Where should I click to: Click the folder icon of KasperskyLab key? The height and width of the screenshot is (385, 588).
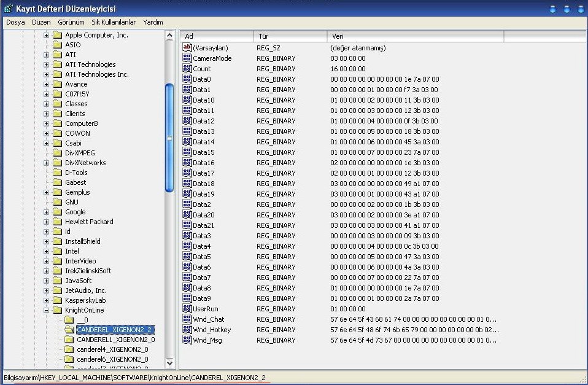tap(57, 300)
